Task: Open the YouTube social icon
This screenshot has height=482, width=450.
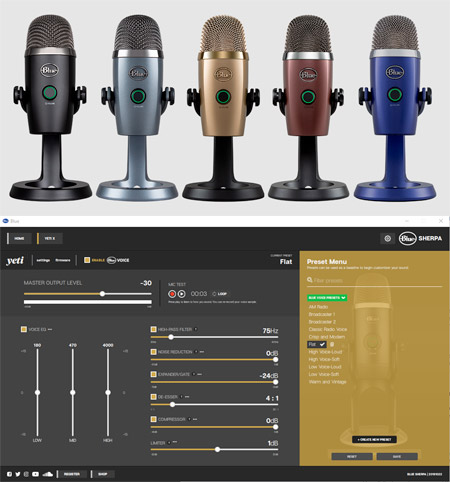Action: click(35, 474)
